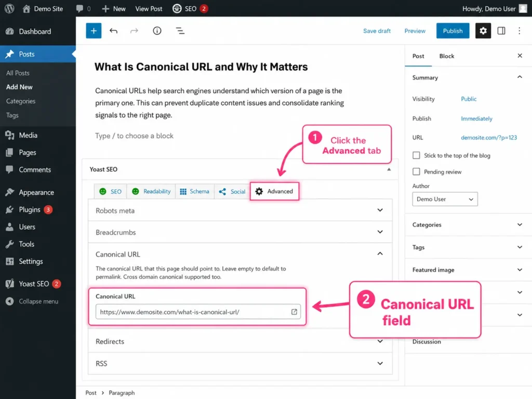This screenshot has width=532, height=399.
Task: Undo the last edit
Action: pos(114,31)
